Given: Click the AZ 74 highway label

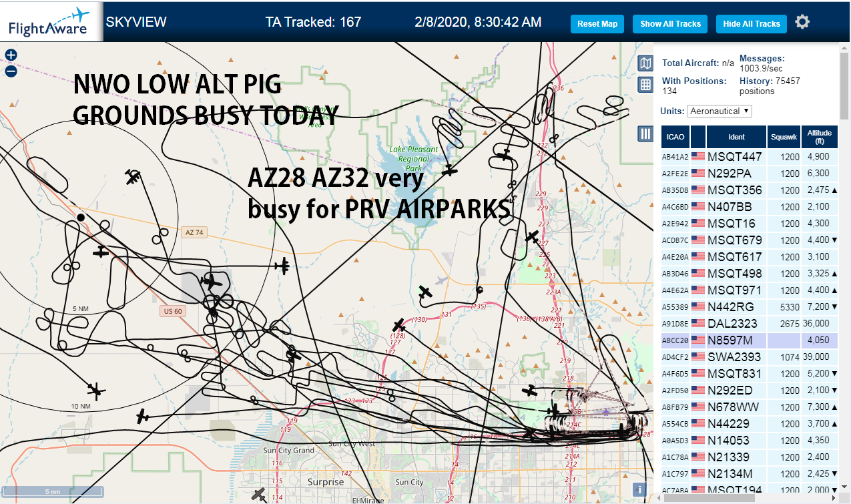Looking at the screenshot, I should tap(194, 232).
